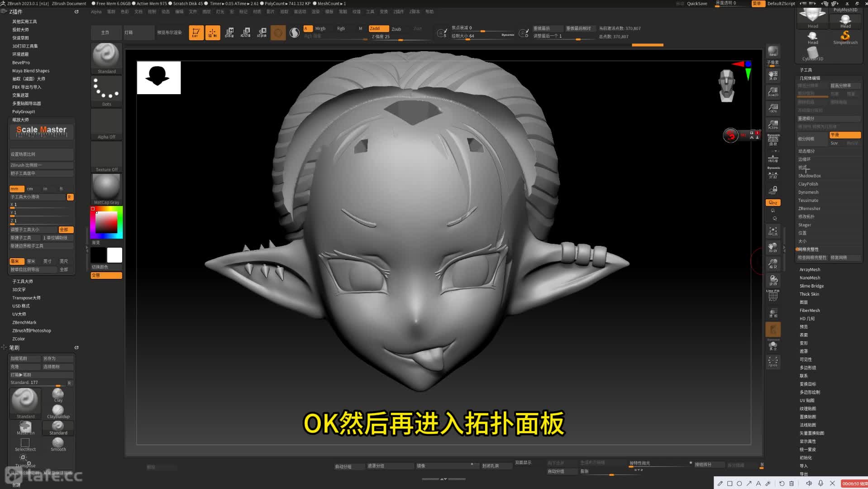Select the Rotate gizmo icon marked R
The image size is (868, 489).
pos(262,33)
